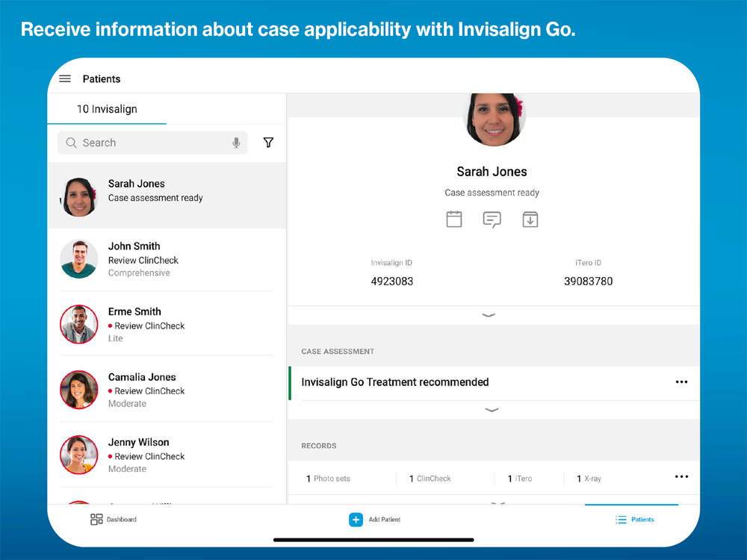Click Camalia Jones's avatar photo
Image resolution: width=747 pixels, height=560 pixels.
click(x=79, y=390)
